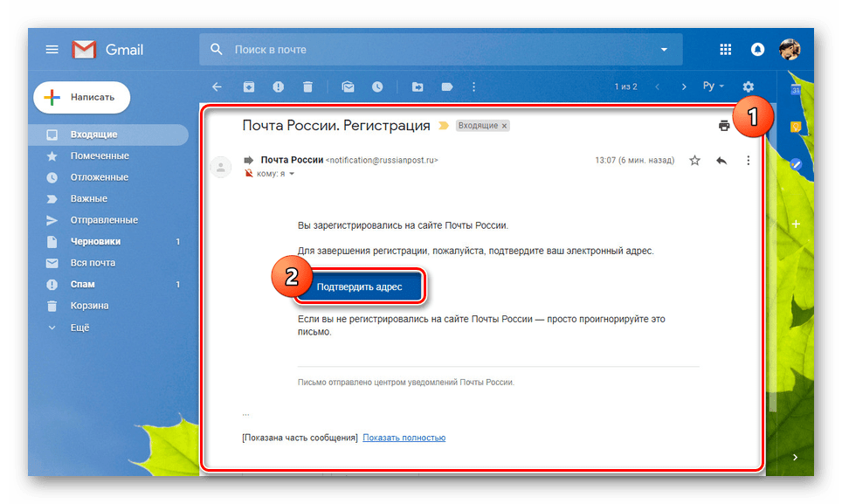
Task: Print the registration email
Action: point(724,125)
